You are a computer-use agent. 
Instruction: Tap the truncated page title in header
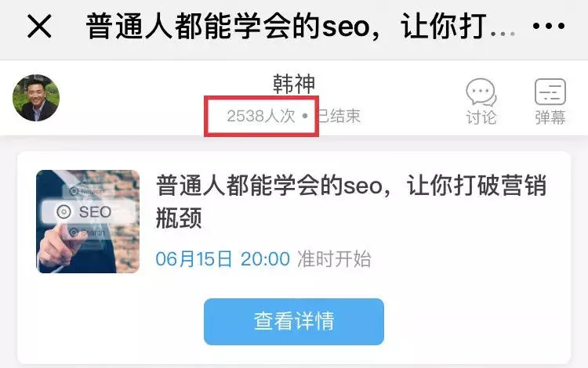[x=300, y=26]
